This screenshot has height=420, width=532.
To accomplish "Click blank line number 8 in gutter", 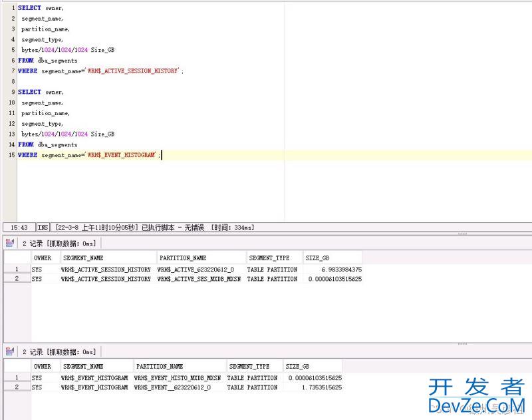I will (x=13, y=81).
